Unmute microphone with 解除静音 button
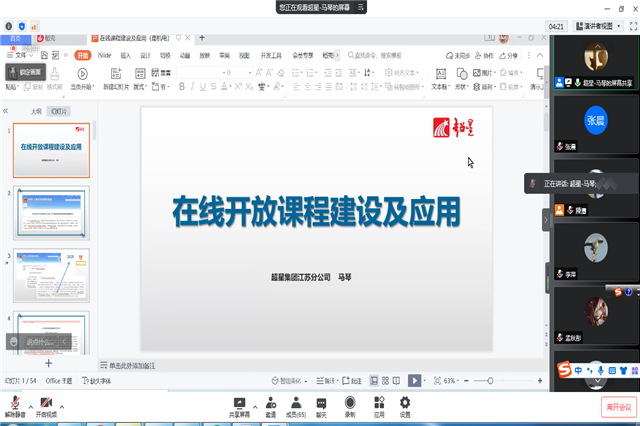This screenshot has width=640, height=426. click(x=16, y=403)
